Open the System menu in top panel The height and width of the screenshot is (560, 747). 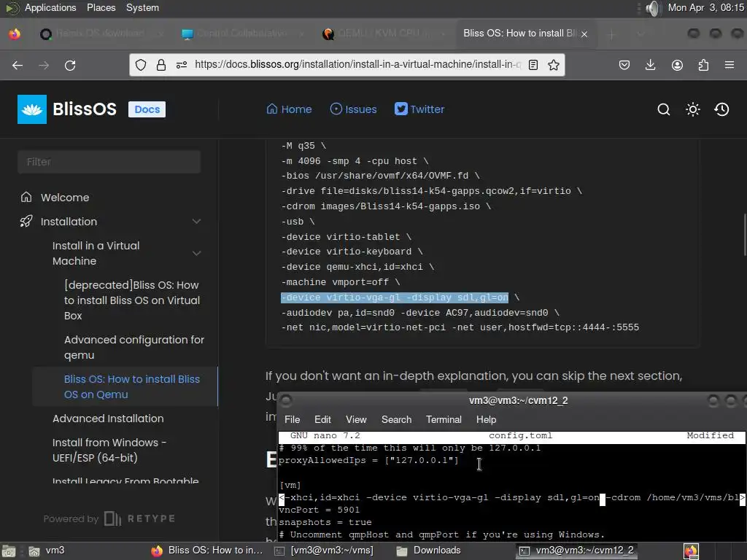[x=142, y=7]
